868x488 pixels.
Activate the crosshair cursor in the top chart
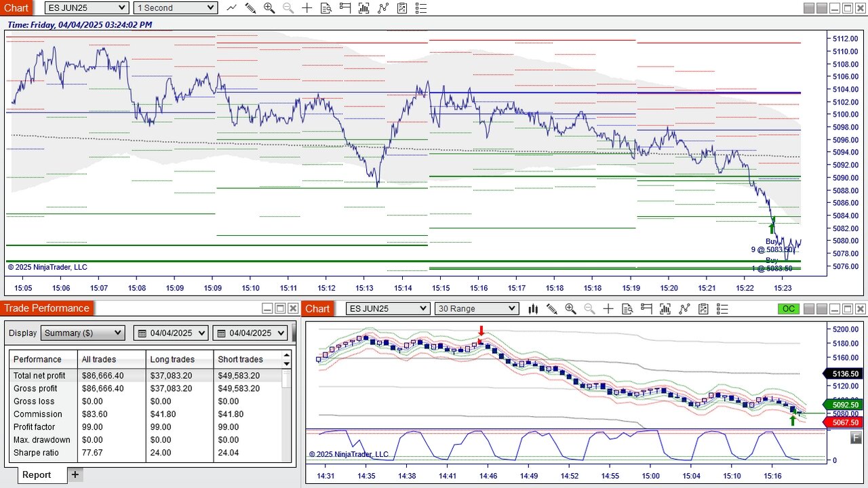(307, 7)
